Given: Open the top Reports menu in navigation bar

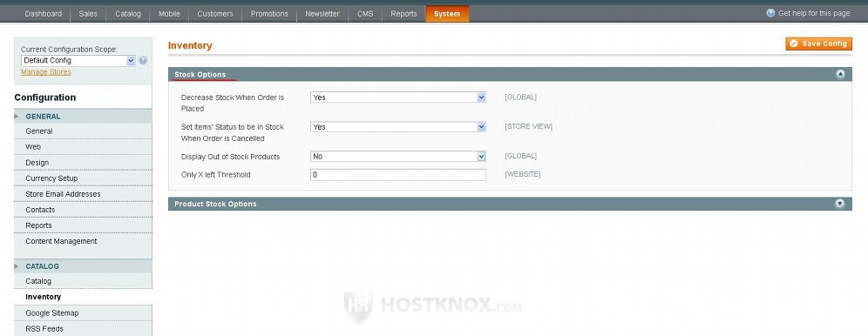Looking at the screenshot, I should click(403, 14).
